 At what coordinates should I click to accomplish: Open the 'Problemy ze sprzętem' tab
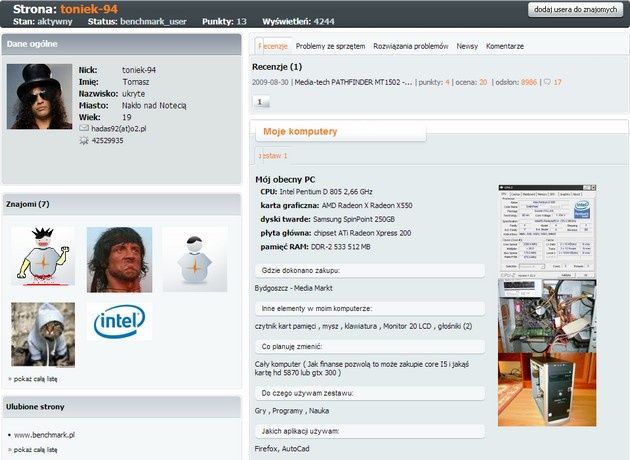330,46
